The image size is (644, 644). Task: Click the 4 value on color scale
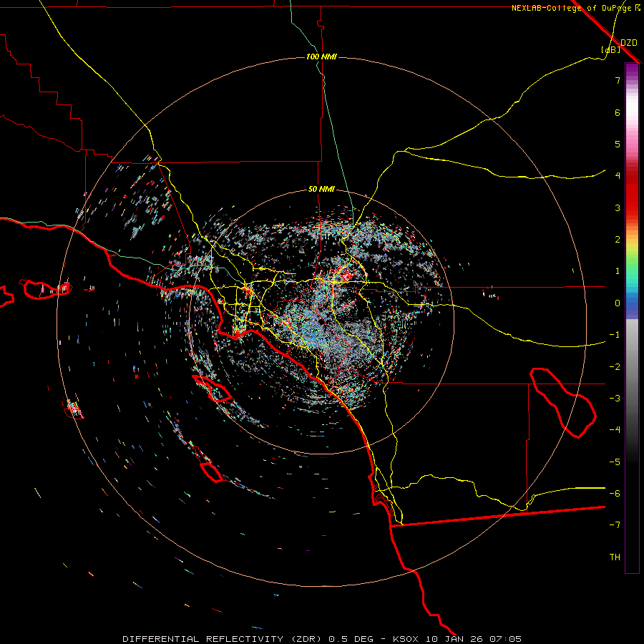[618, 176]
